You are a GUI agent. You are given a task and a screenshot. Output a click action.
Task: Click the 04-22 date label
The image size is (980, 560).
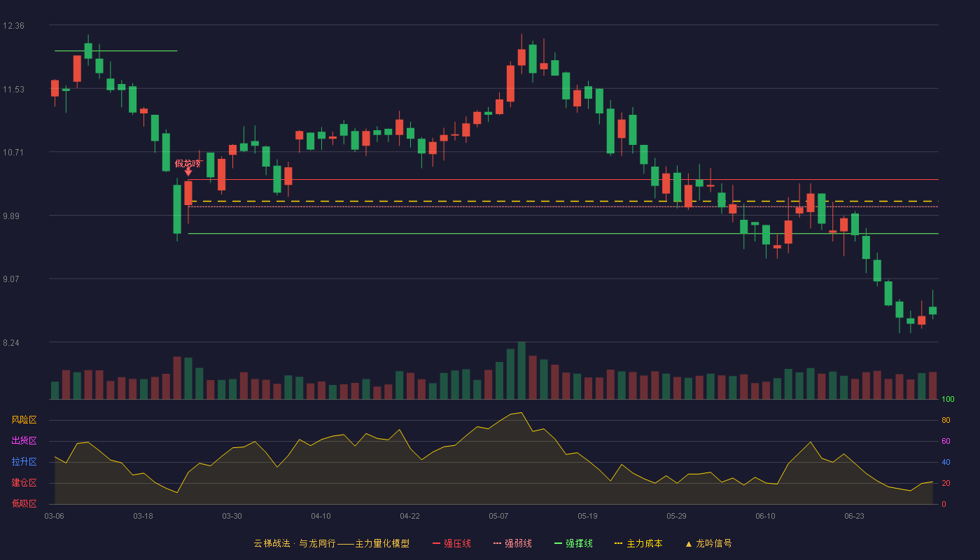tap(409, 516)
